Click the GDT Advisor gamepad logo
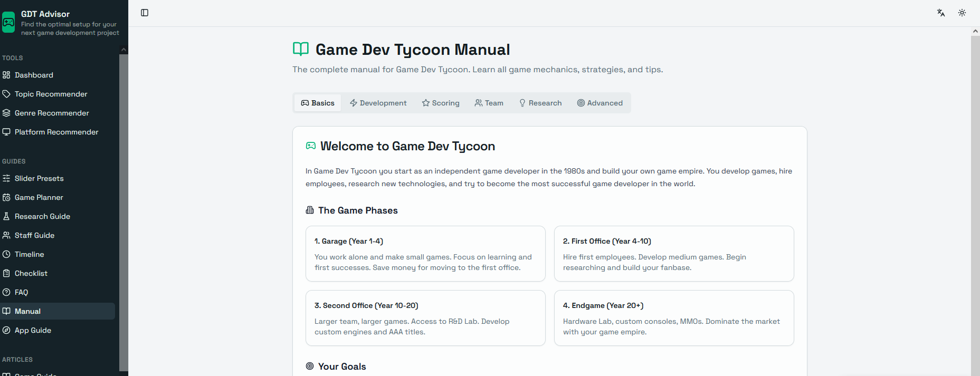 point(8,22)
